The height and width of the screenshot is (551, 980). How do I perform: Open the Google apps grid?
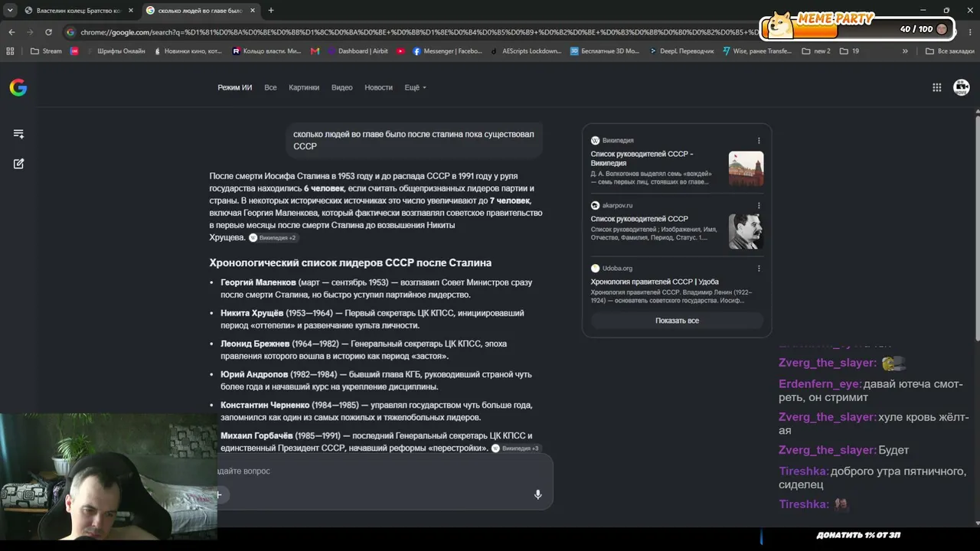pyautogui.click(x=936, y=87)
